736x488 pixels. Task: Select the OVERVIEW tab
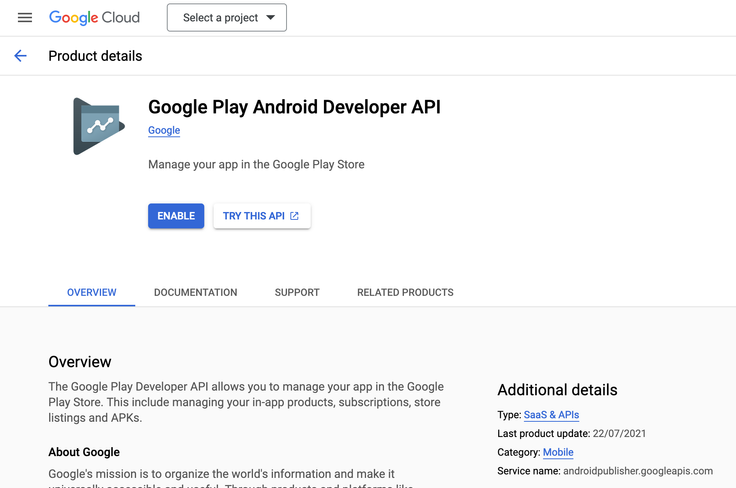point(92,292)
